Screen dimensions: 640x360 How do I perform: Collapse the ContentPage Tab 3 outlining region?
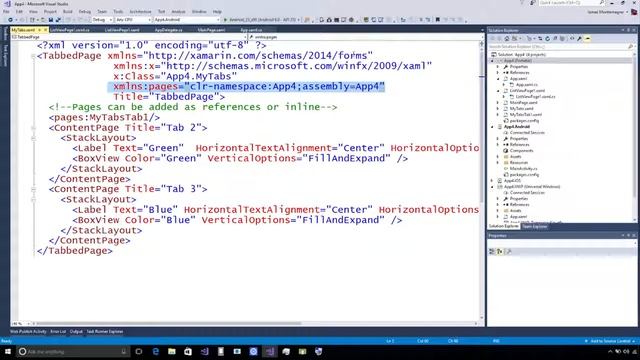coord(33,189)
